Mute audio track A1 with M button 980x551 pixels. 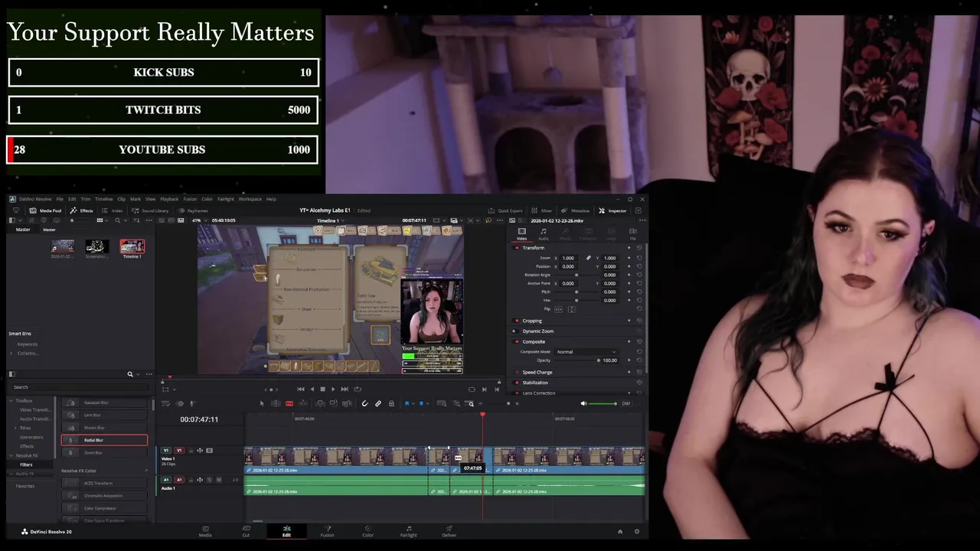point(219,480)
